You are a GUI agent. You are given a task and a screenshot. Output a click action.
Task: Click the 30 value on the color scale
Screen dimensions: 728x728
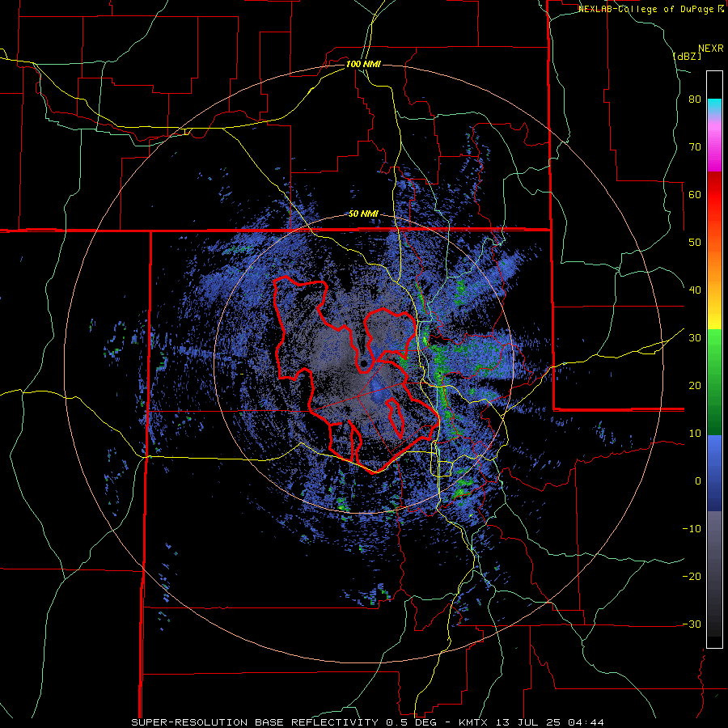[x=695, y=338]
